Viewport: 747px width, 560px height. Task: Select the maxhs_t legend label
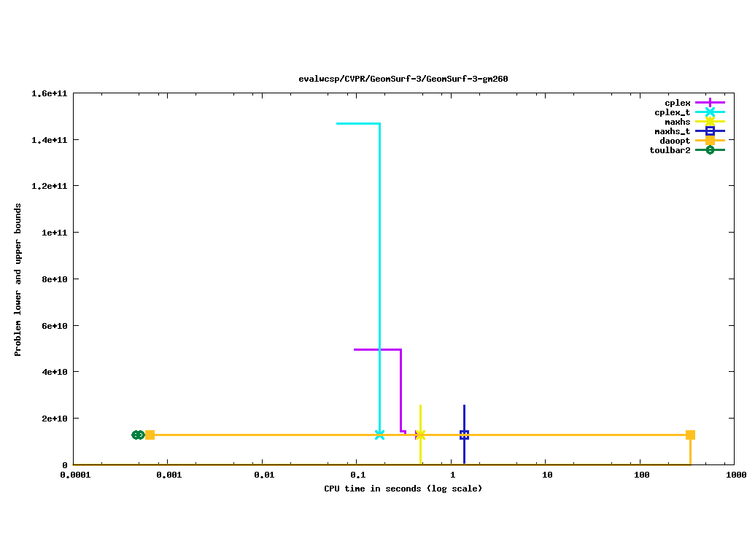pyautogui.click(x=672, y=131)
